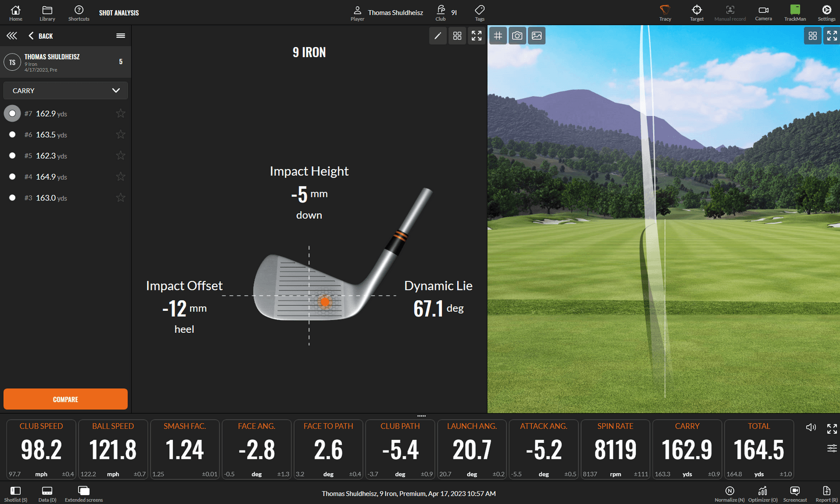The height and width of the screenshot is (504, 840).
Task: Open TrackMan device status
Action: click(795, 13)
